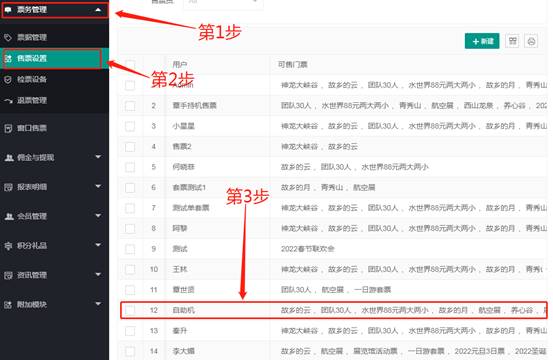Viewport: 553px width, 360px height.
Task: Click user name 王林 in row 10
Action: [x=180, y=269]
